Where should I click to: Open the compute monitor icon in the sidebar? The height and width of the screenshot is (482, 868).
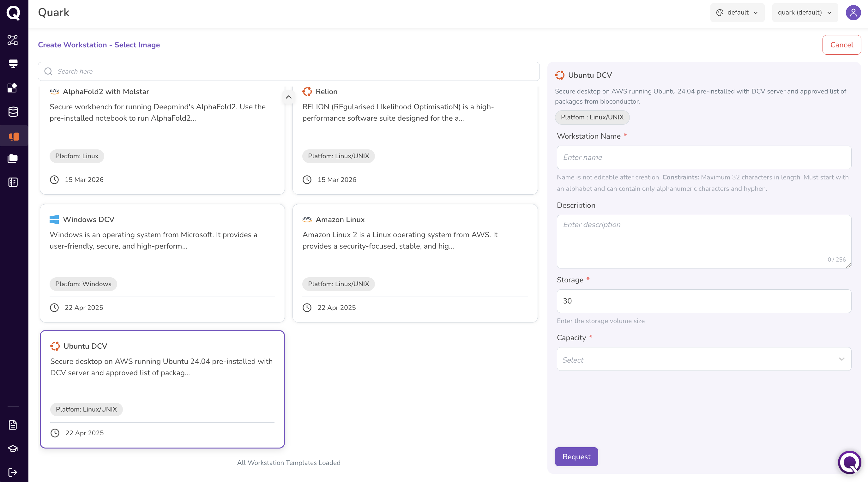tap(13, 64)
